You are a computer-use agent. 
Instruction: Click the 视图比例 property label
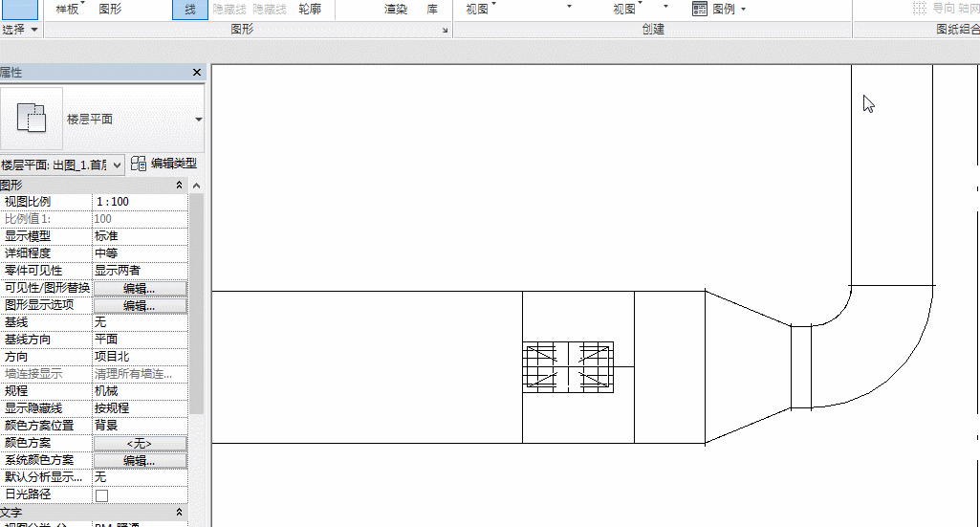(x=28, y=202)
